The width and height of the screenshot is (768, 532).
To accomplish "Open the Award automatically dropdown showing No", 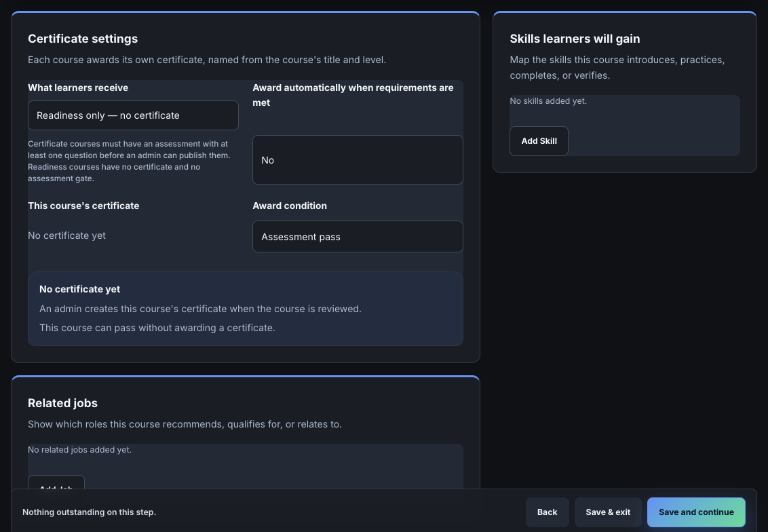I will click(x=358, y=159).
